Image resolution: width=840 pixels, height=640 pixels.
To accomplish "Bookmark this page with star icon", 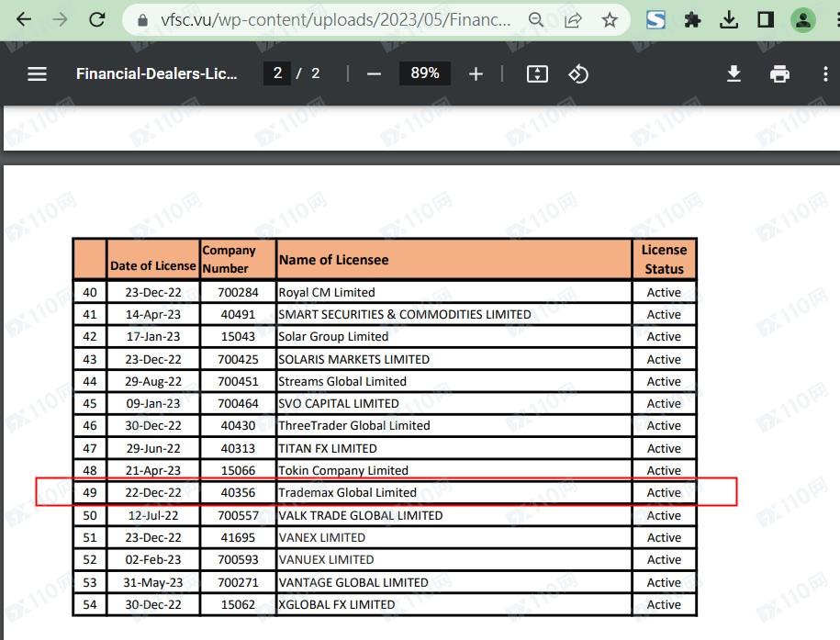I will click(x=610, y=19).
